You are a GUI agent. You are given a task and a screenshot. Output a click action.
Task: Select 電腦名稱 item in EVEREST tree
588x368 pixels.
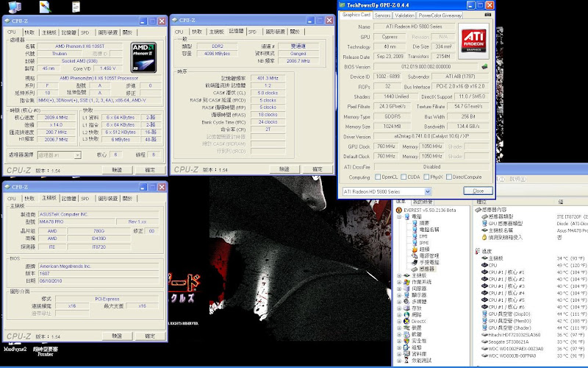coord(429,230)
